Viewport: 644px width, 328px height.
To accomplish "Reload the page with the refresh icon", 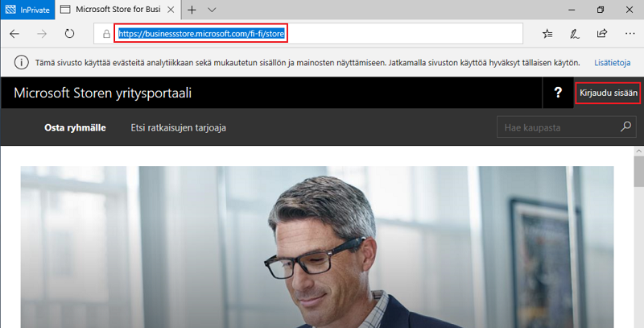I will point(69,34).
